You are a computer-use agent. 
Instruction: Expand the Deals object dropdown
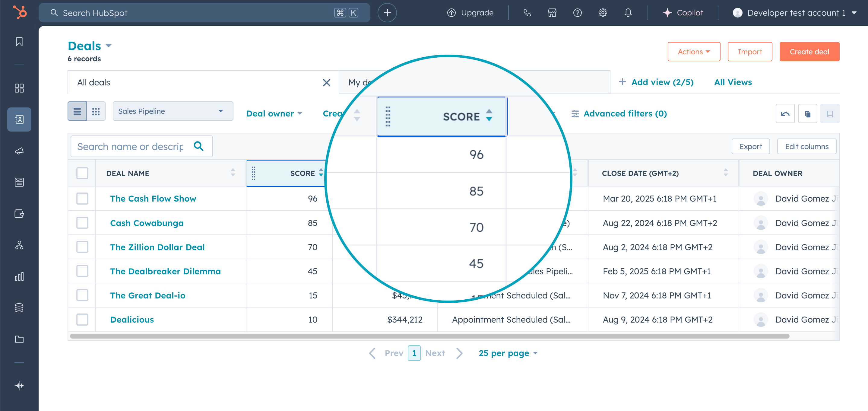(x=90, y=46)
